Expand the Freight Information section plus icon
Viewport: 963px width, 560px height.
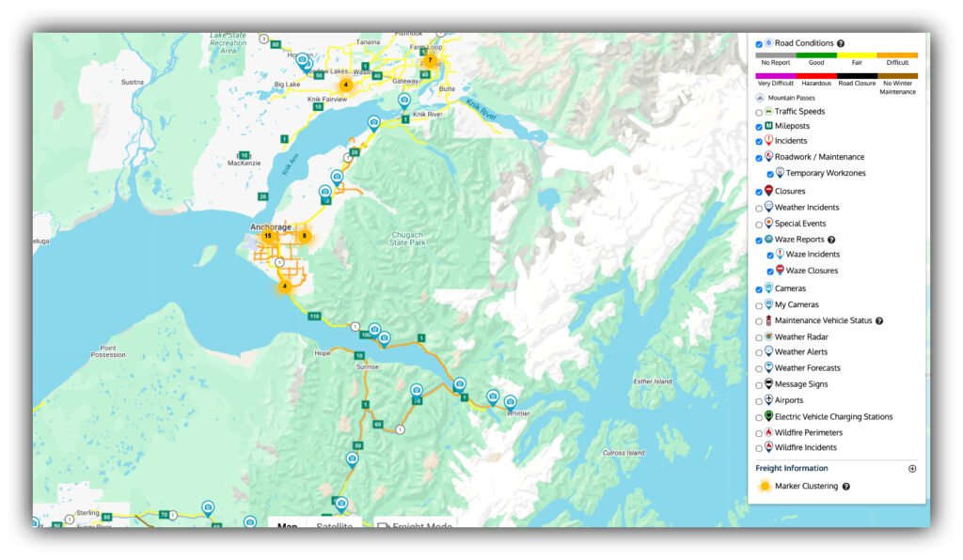point(911,469)
